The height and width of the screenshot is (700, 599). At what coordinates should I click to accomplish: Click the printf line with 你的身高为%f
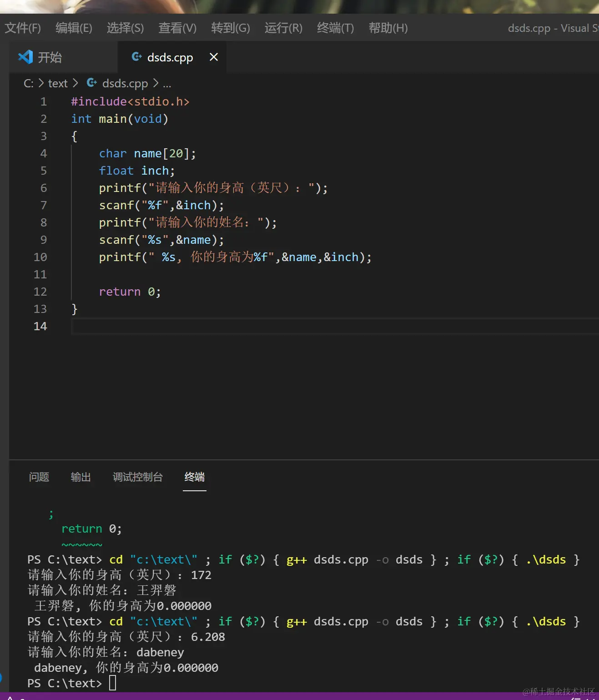[x=235, y=257]
